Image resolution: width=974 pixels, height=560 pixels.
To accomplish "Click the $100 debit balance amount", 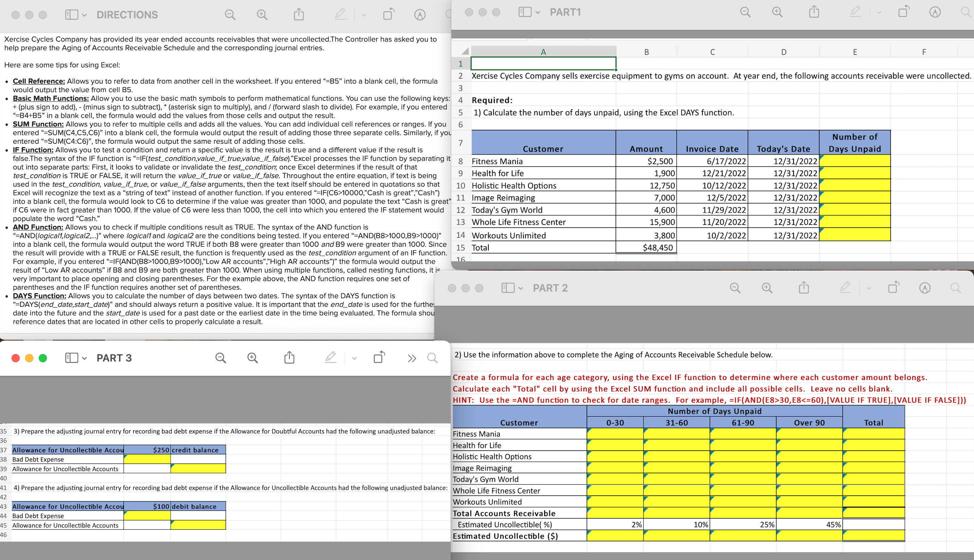I will pyautogui.click(x=147, y=507).
